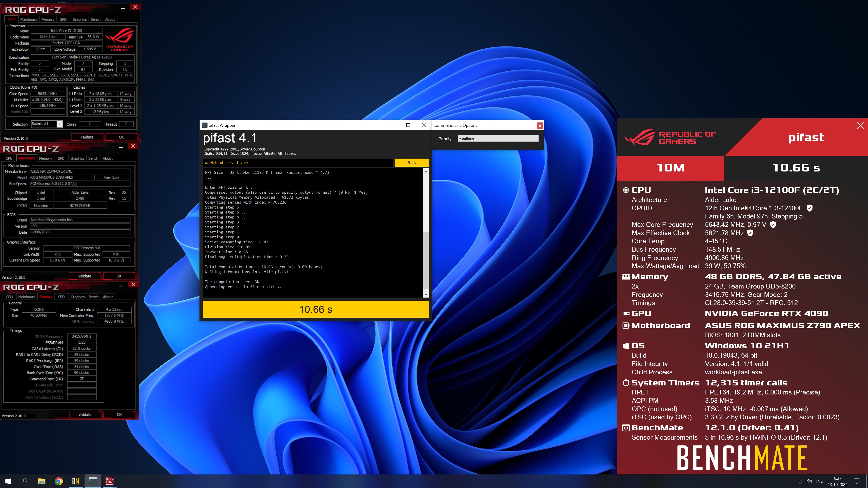
Task: Open ROG CPU-Z taskbar icon
Action: 109,481
